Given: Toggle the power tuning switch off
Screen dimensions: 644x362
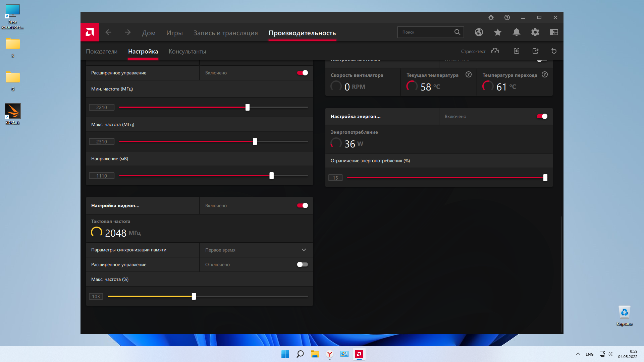Looking at the screenshot, I should pyautogui.click(x=542, y=116).
